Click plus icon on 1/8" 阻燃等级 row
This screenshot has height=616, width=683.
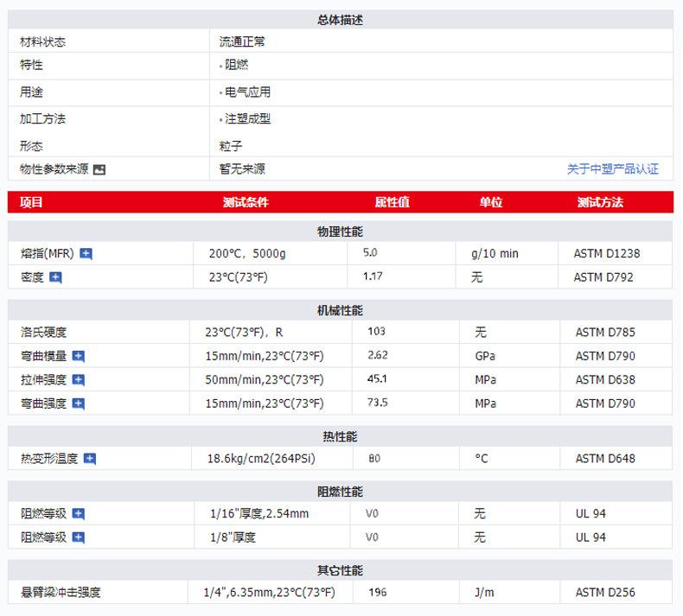click(x=79, y=537)
